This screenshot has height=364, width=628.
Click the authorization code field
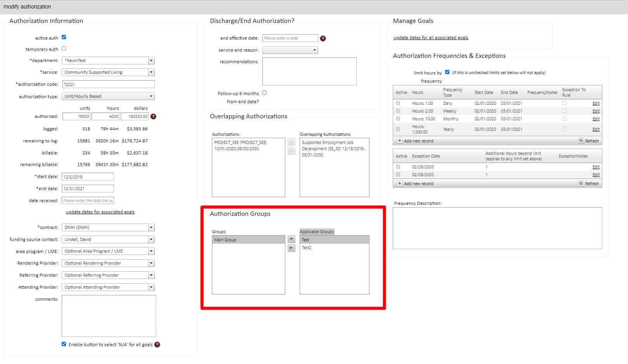(108, 84)
